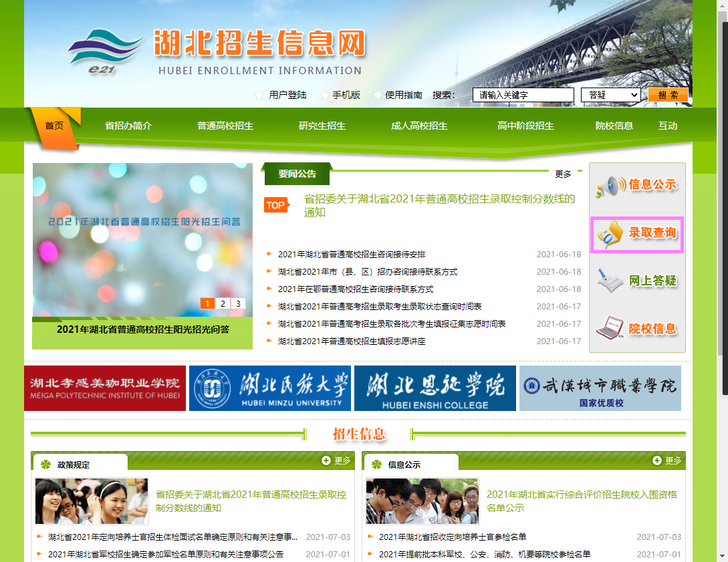Click the orange TOP badge icon

tap(275, 206)
